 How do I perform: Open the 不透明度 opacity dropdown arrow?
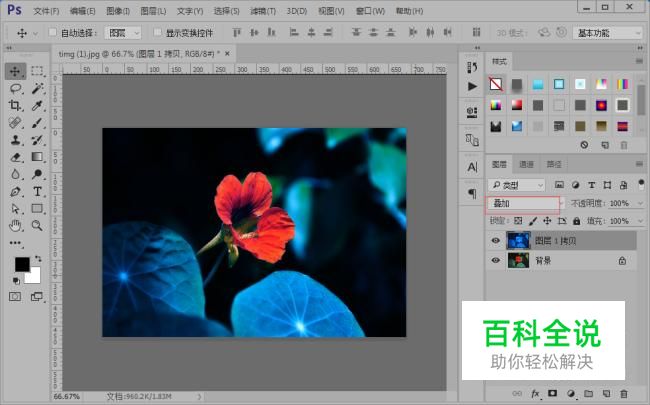click(640, 204)
